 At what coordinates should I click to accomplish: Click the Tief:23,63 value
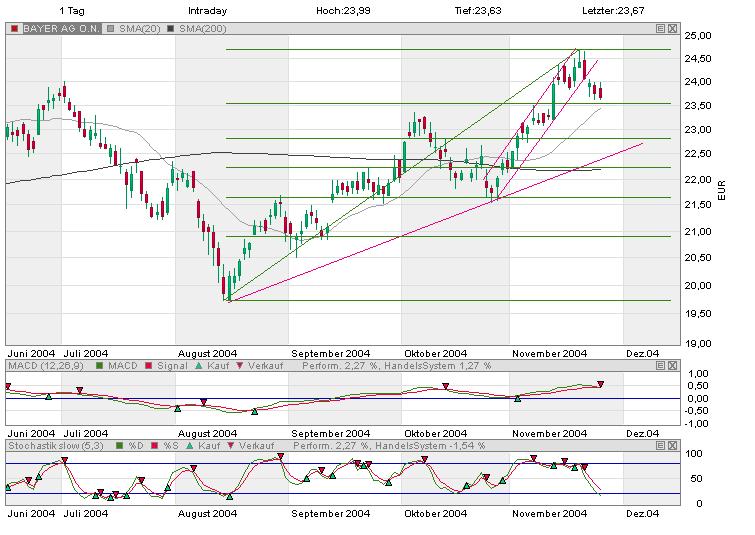pos(478,11)
